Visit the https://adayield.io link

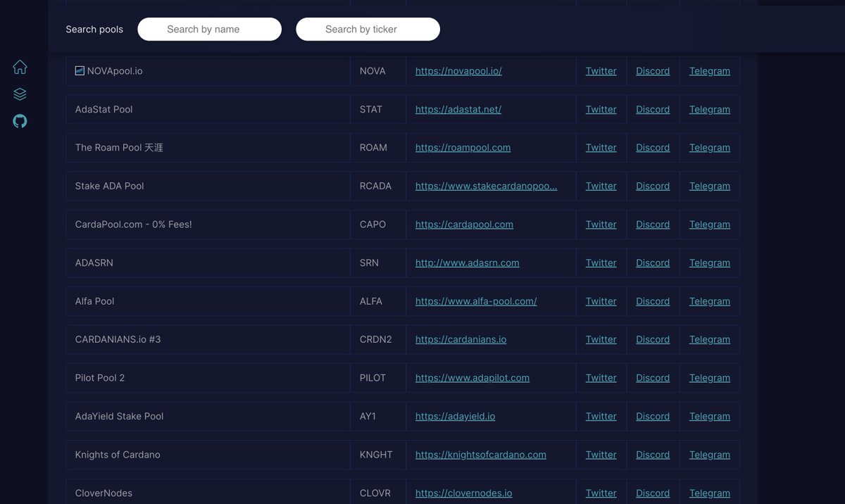point(455,416)
